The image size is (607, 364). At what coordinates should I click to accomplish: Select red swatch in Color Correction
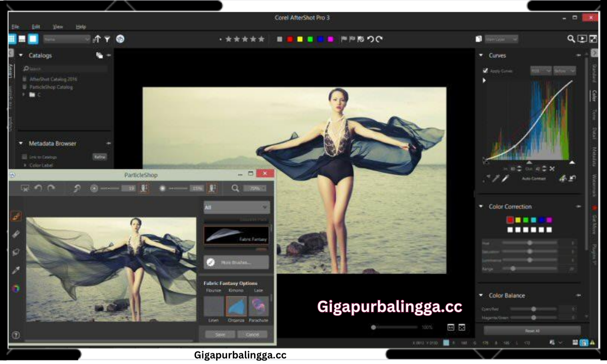(510, 220)
